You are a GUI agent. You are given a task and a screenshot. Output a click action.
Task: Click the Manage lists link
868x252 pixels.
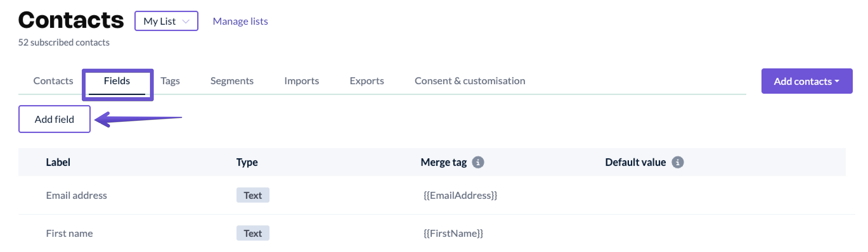[x=240, y=21]
